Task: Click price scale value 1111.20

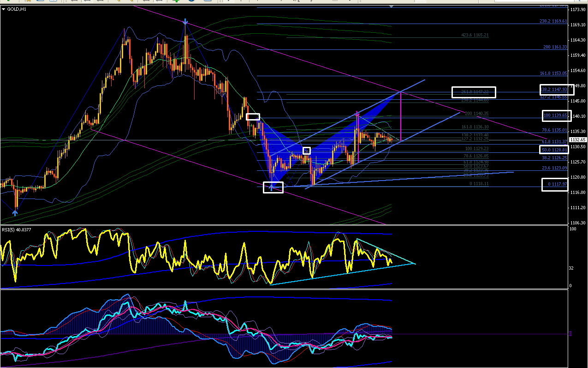Action: pyautogui.click(x=578, y=208)
